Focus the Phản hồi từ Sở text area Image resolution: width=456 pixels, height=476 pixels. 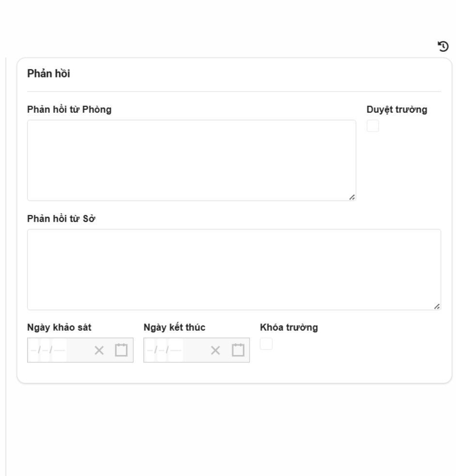[234, 269]
